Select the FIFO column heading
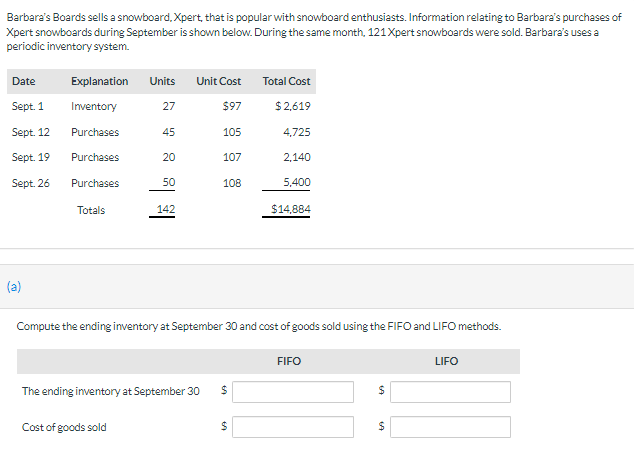This screenshot has height=464, width=634. point(288,361)
